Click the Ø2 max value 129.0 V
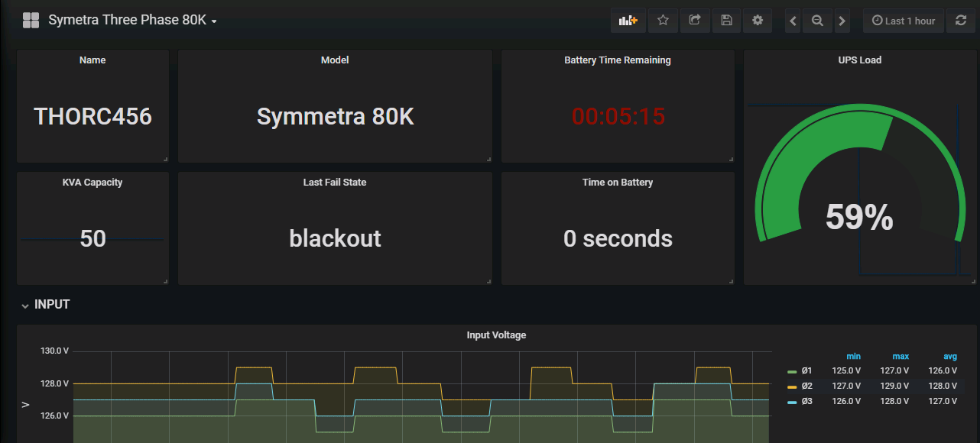 pyautogui.click(x=894, y=386)
